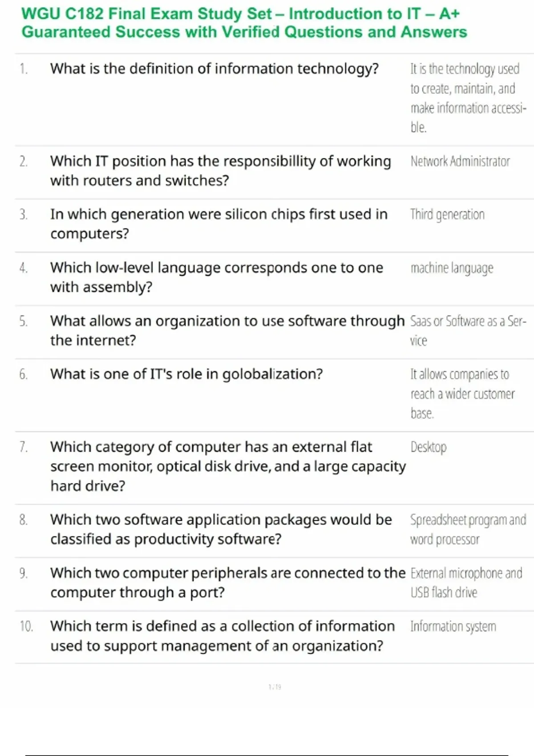Select the 'Saas or Software as a Service' answer
The height and width of the screenshot is (756, 534).
tap(467, 330)
